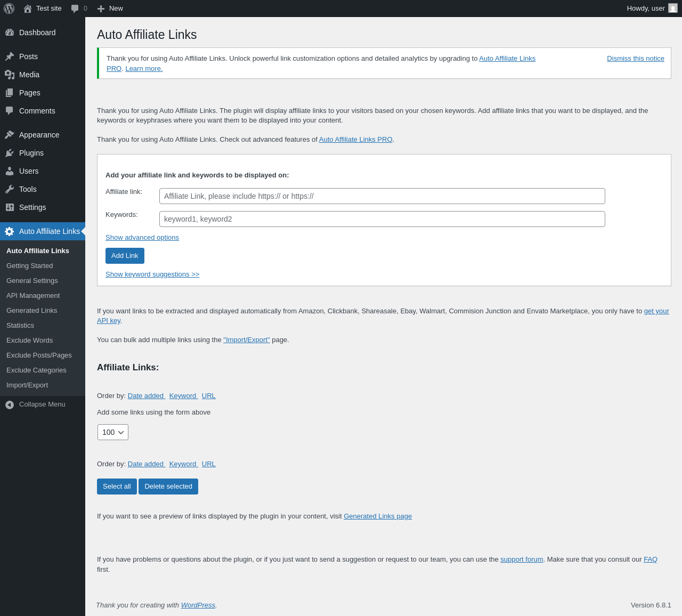The image size is (682, 616).
Task: Click the Plugins plug icon
Action: pos(10,153)
